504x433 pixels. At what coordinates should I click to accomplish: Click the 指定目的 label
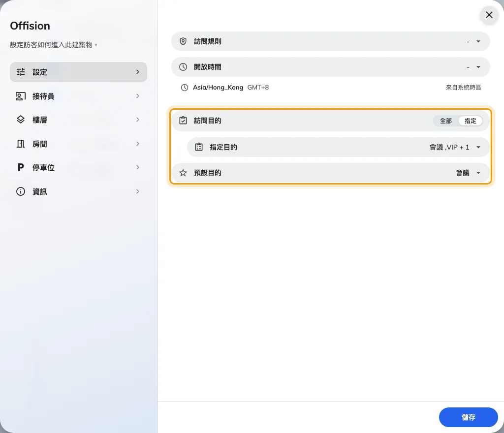pos(223,147)
